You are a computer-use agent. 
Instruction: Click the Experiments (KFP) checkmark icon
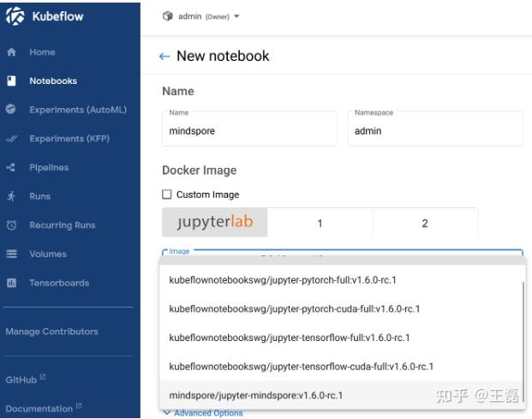point(11,139)
